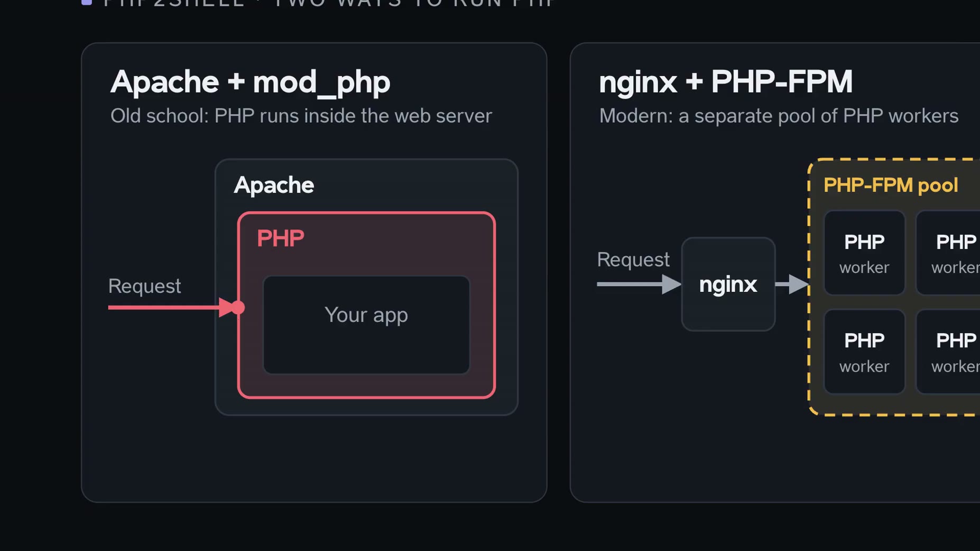Select the red "PHP" label inside Apache
Image resolution: width=980 pixels, height=551 pixels.
280,238
